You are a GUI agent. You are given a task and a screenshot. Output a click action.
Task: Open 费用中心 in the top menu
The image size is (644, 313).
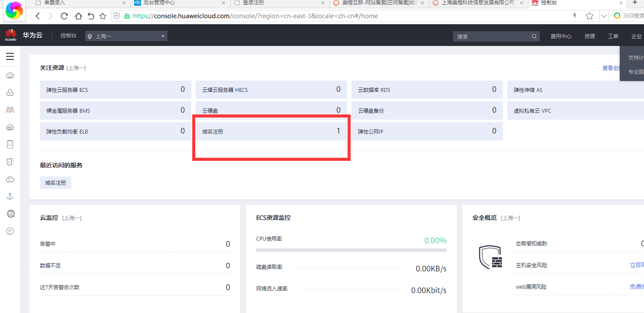(x=561, y=36)
